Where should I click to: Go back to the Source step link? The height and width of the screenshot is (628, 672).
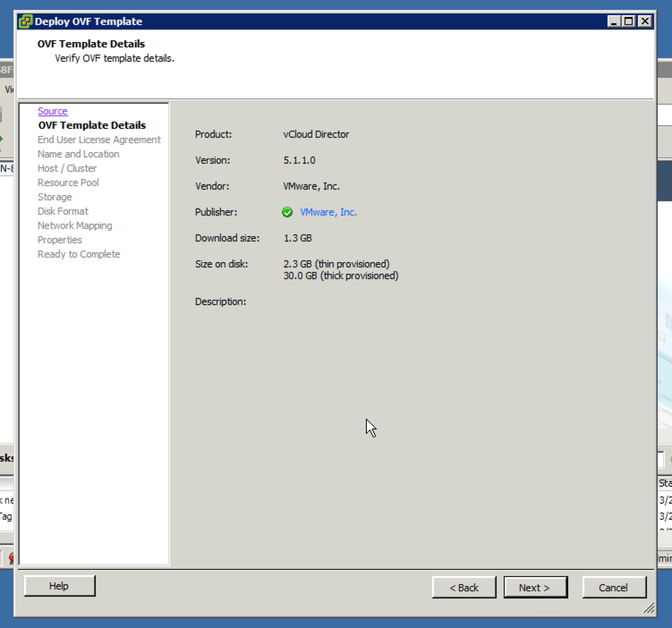click(52, 111)
